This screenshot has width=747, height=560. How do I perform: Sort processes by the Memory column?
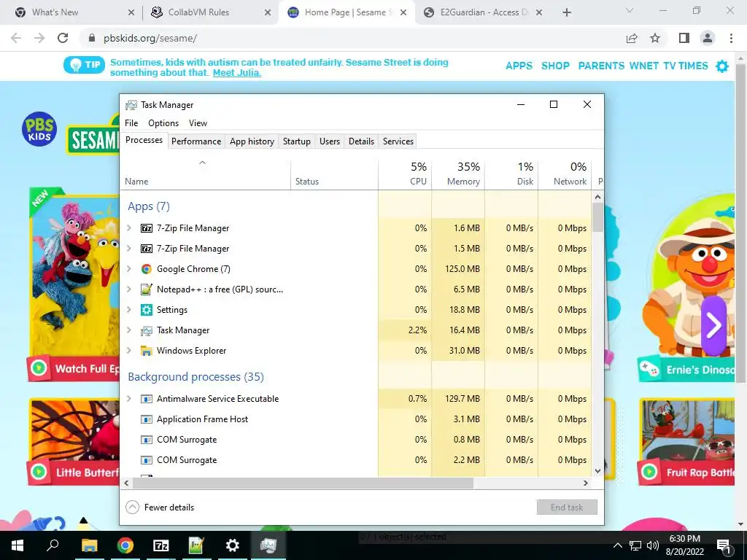click(458, 174)
